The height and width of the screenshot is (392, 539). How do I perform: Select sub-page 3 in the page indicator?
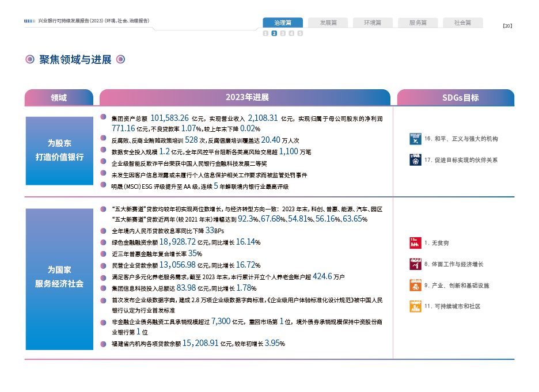pyautogui.click(x=283, y=33)
